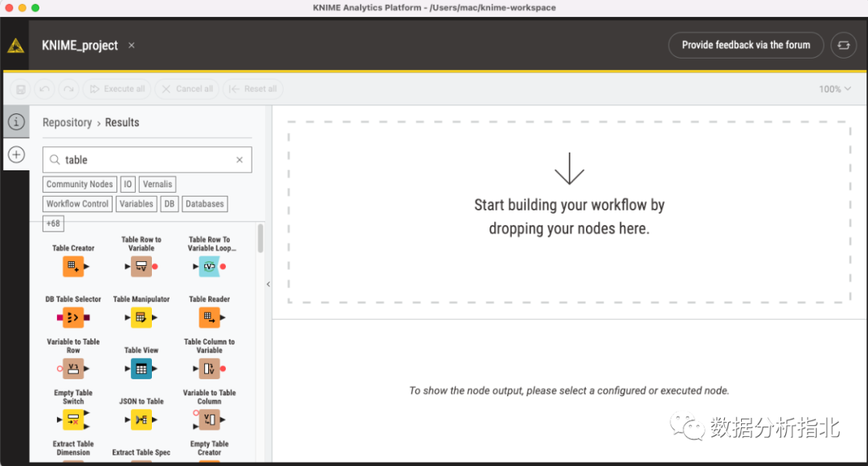
Task: Click the node list scrollbar thumb
Action: [x=260, y=238]
